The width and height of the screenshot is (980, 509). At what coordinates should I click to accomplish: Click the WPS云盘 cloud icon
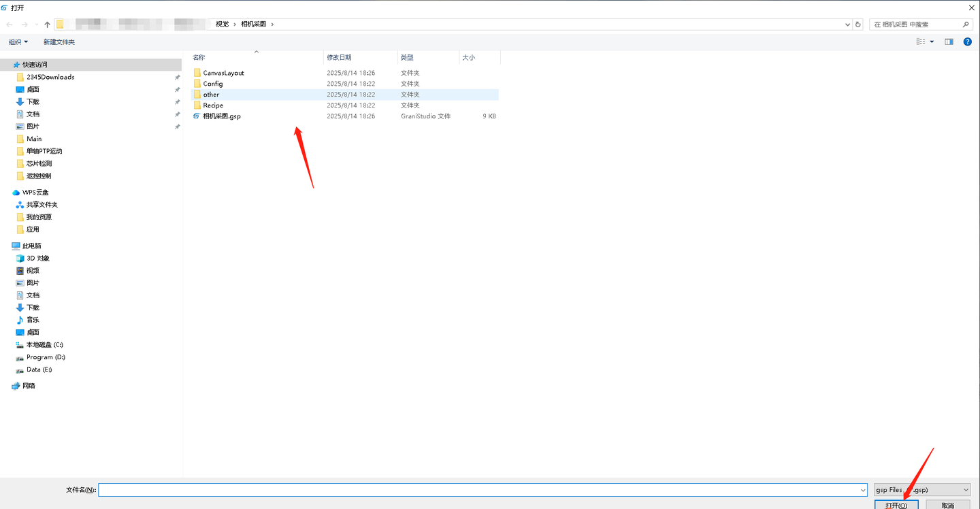[x=16, y=193]
